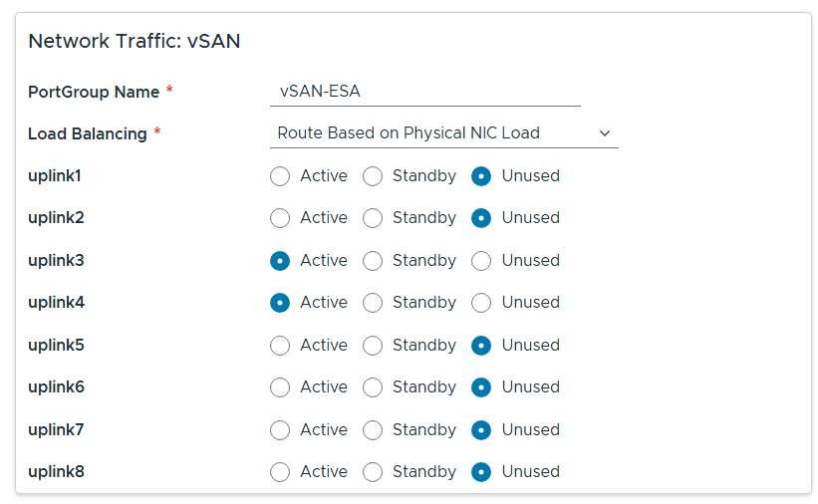The image size is (818, 504).
Task: Select Active for uplink7
Action: [x=280, y=430]
